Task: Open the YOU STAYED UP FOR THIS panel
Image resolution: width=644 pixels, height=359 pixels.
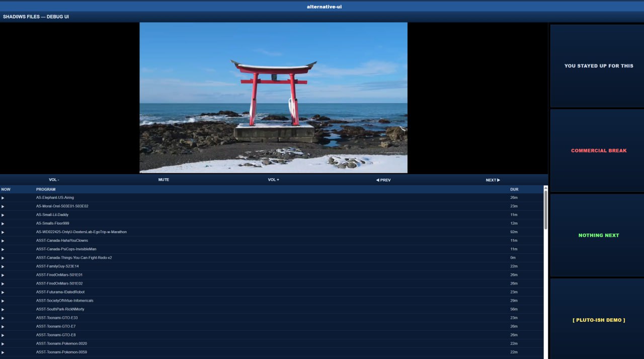Action: [598, 66]
